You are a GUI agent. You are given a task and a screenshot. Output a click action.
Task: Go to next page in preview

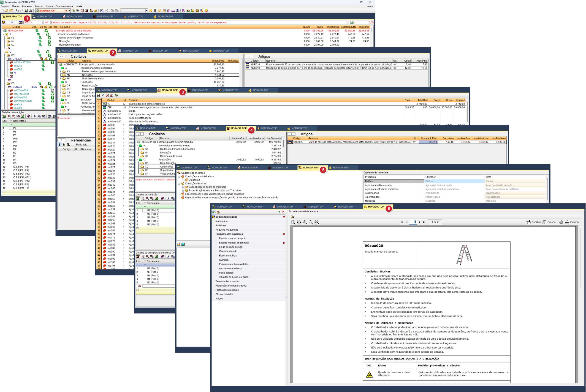420,222
